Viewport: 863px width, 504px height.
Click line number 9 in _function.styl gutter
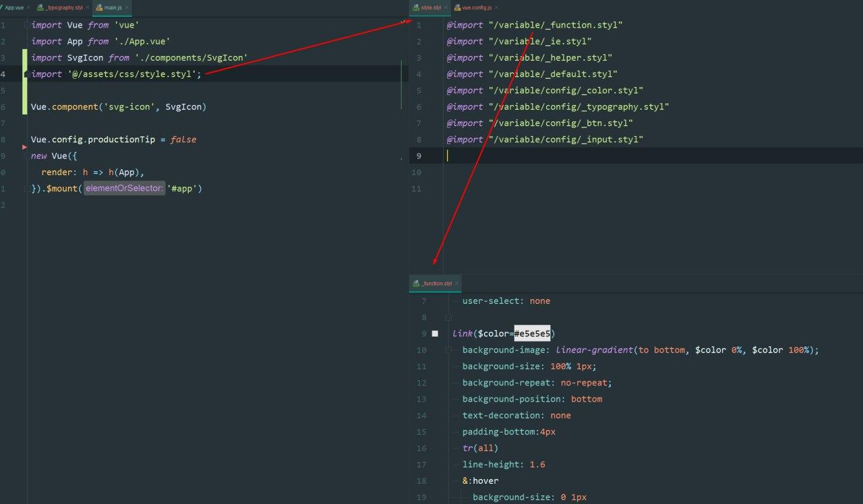(x=423, y=334)
